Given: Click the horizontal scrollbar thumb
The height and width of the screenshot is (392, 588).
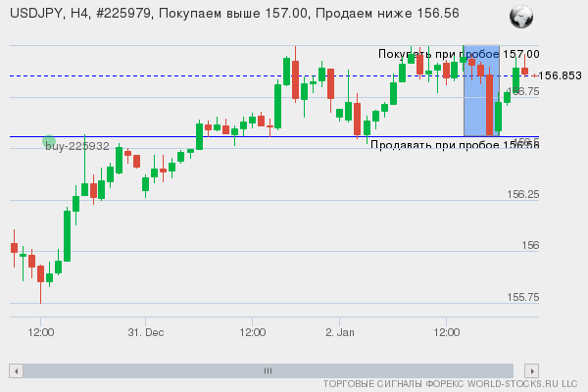Looking at the screenshot, I should pyautogui.click(x=269, y=371).
